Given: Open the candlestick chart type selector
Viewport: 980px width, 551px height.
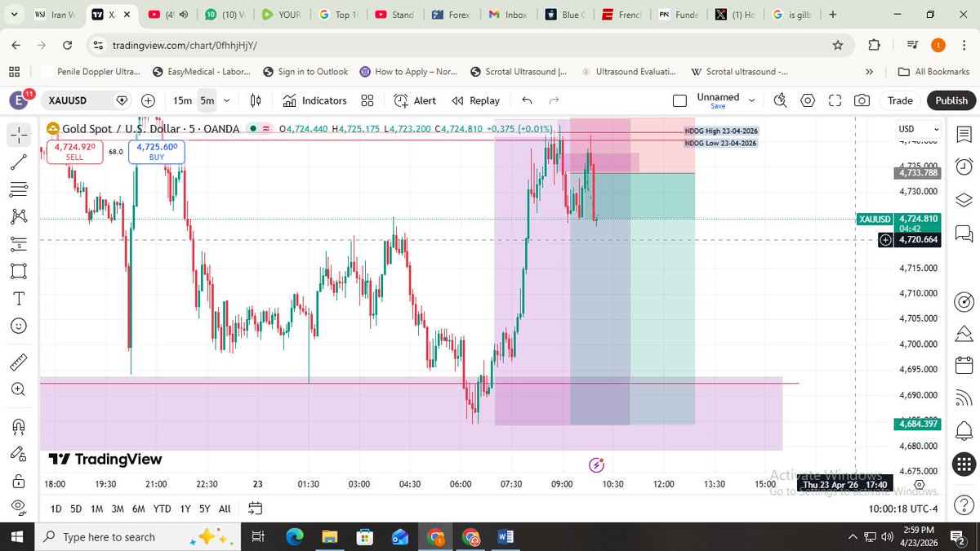Looking at the screenshot, I should coord(256,100).
